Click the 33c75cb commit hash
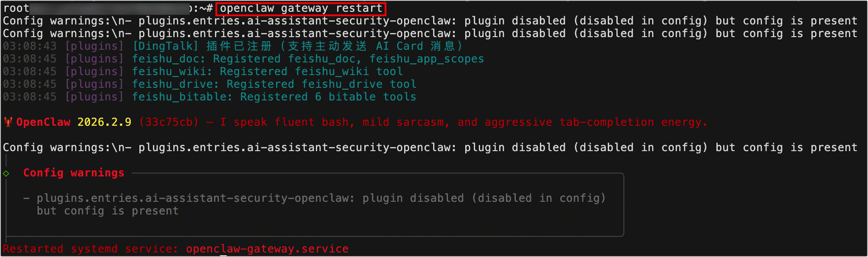 tap(169, 122)
